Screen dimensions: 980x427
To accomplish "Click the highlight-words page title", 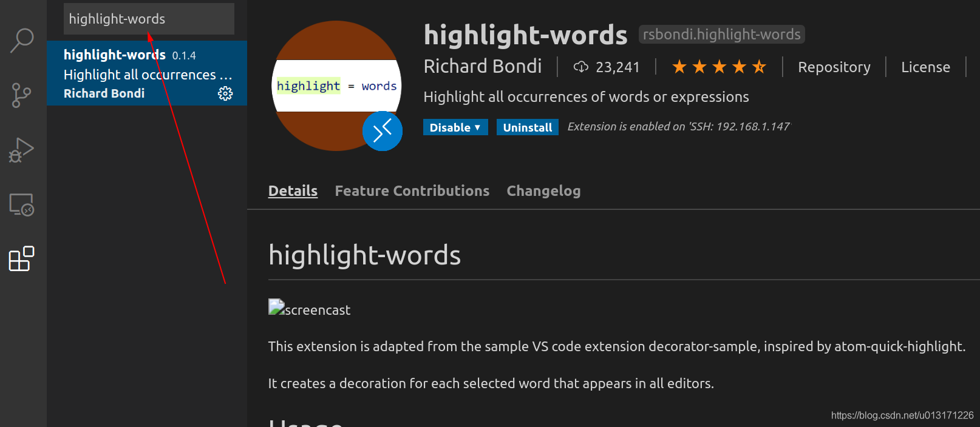I will [x=525, y=35].
